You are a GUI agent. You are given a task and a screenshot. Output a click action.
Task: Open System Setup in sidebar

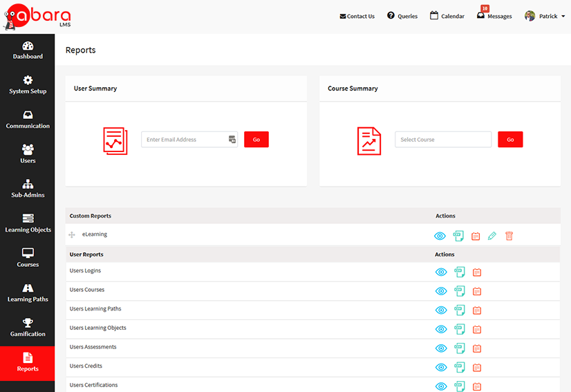(x=28, y=85)
